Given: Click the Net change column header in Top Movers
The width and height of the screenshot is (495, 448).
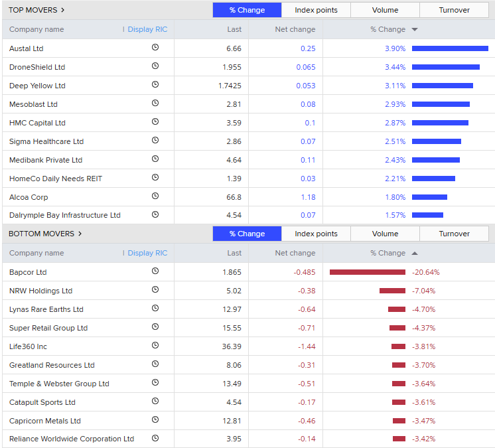Looking at the screenshot, I should click(x=295, y=29).
